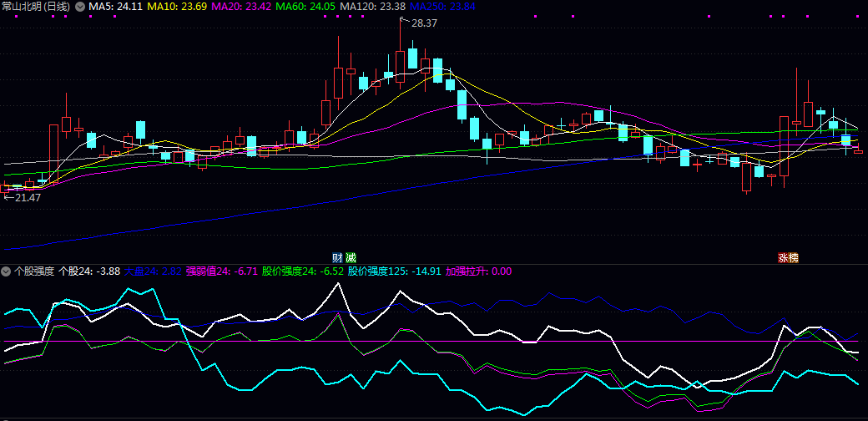
Task: Click the MA20: 23.42 label
Action: point(242,8)
